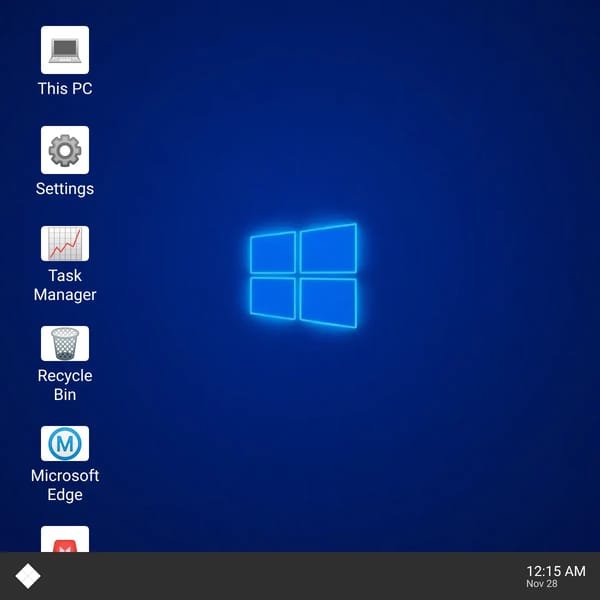Select the "This PC" label
Image resolution: width=600 pixels, height=600 pixels.
pyautogui.click(x=65, y=89)
